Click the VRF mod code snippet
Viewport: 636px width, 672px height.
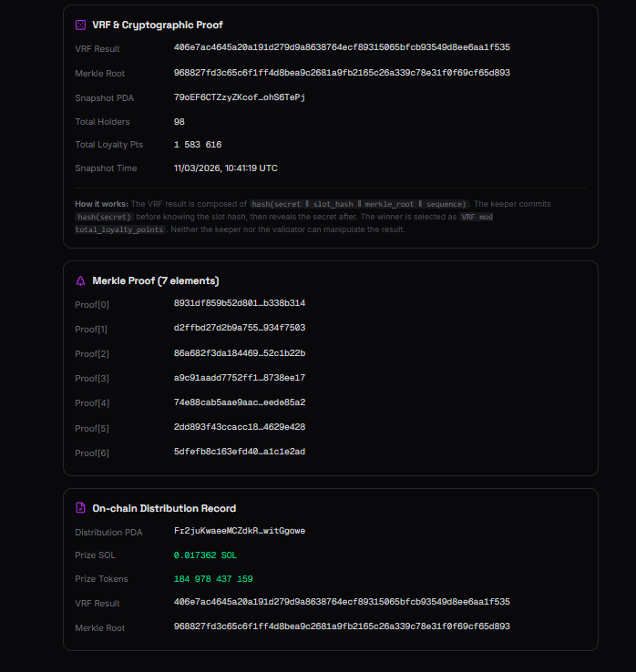(x=477, y=217)
